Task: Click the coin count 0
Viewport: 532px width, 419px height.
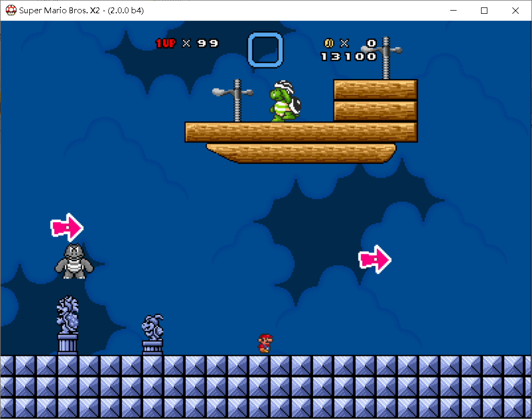Action: pos(372,43)
